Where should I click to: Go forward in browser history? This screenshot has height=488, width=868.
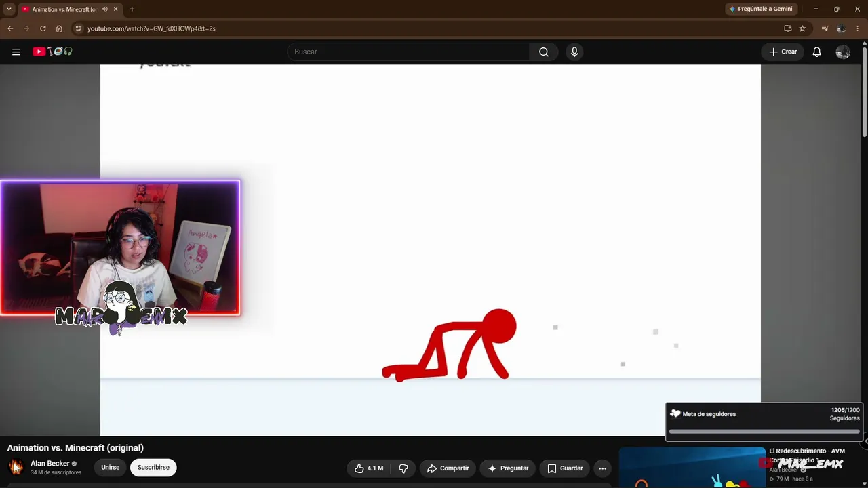tap(26, 28)
